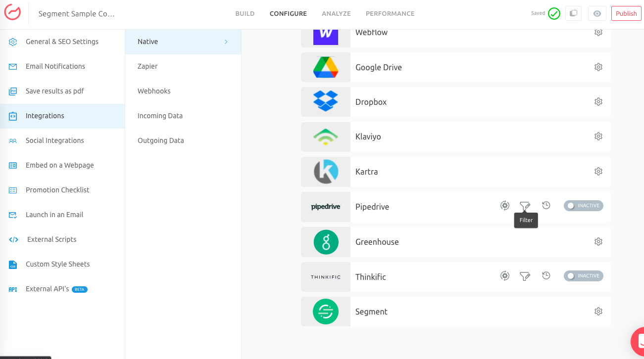This screenshot has width=644, height=359.
Task: Open Social Integrations in the sidebar
Action: 62,140
